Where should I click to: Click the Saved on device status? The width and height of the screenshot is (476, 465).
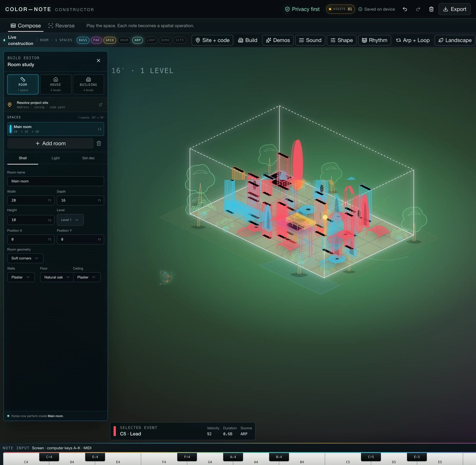point(377,9)
